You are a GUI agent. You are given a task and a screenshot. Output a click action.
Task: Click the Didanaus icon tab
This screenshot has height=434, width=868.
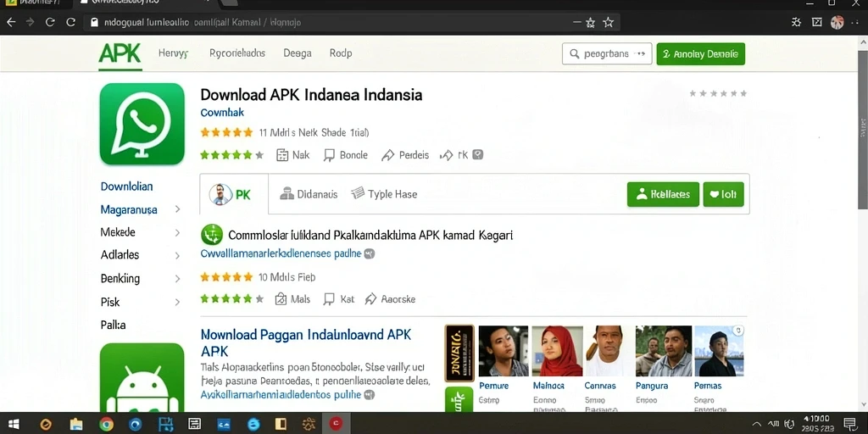287,194
